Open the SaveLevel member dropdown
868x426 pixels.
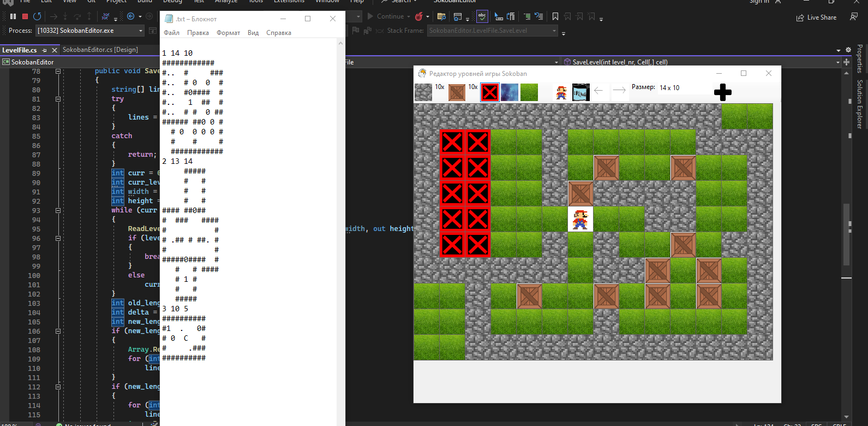tap(701, 62)
